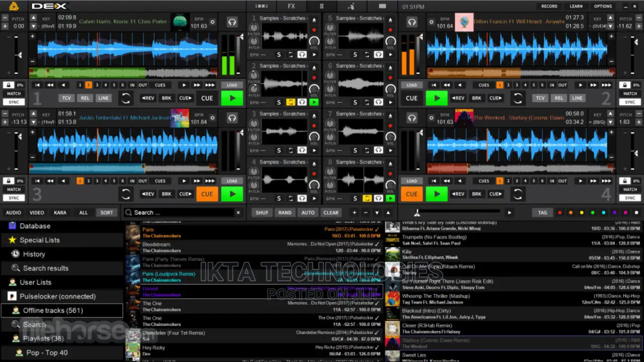Open the FX tab

[x=291, y=6]
